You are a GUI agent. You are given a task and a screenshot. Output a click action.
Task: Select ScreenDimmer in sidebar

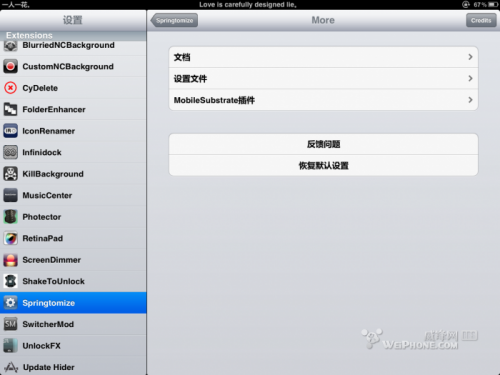73,260
